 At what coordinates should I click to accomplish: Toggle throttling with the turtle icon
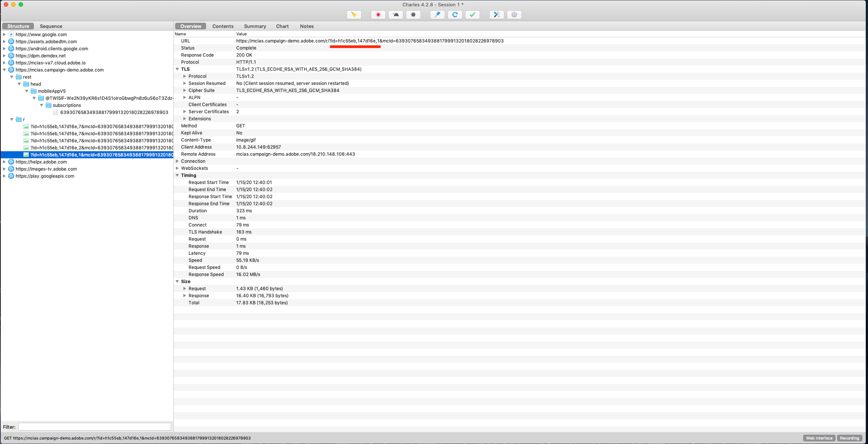coord(395,15)
